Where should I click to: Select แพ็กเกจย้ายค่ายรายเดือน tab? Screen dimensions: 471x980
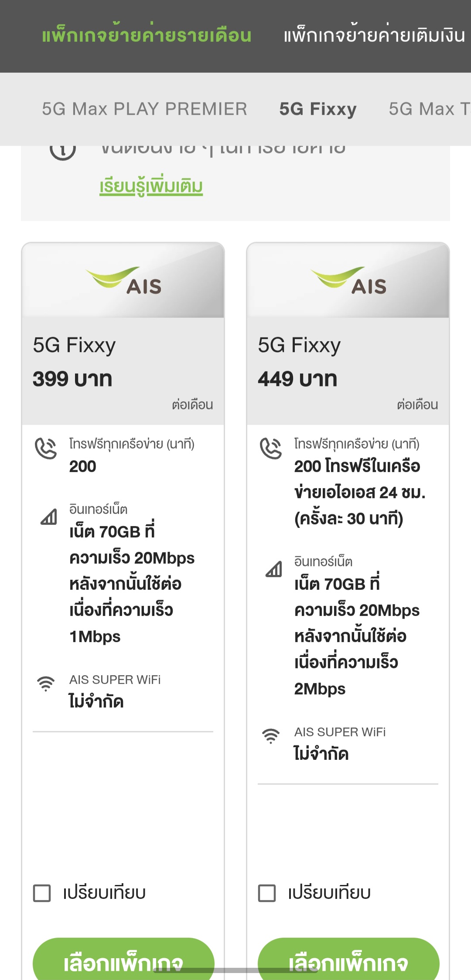click(x=147, y=36)
